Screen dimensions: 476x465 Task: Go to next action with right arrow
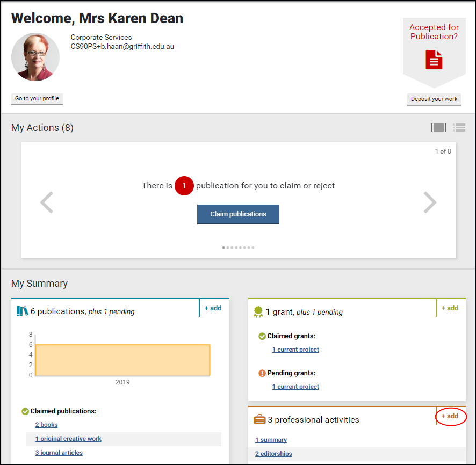pos(430,202)
